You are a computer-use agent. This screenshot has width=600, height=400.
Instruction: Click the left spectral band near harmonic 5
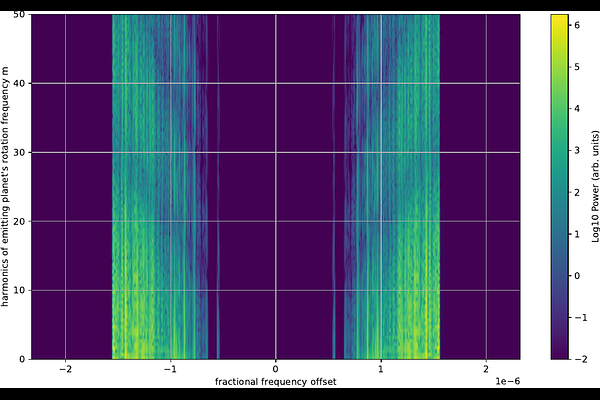pos(150,325)
